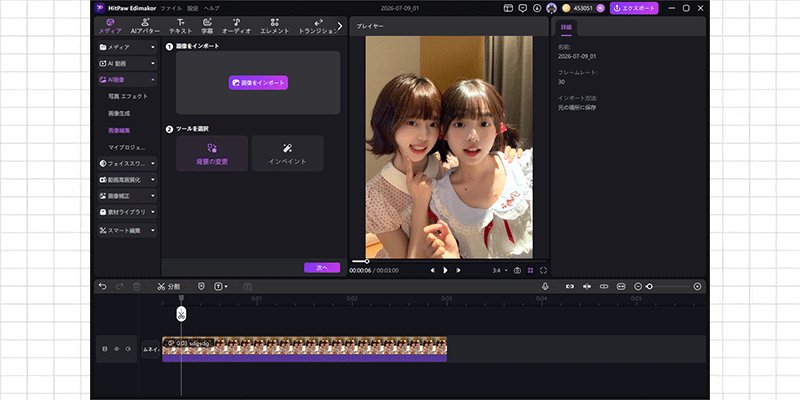Open the ファイル menu
This screenshot has height=400, width=800.
point(171,8)
